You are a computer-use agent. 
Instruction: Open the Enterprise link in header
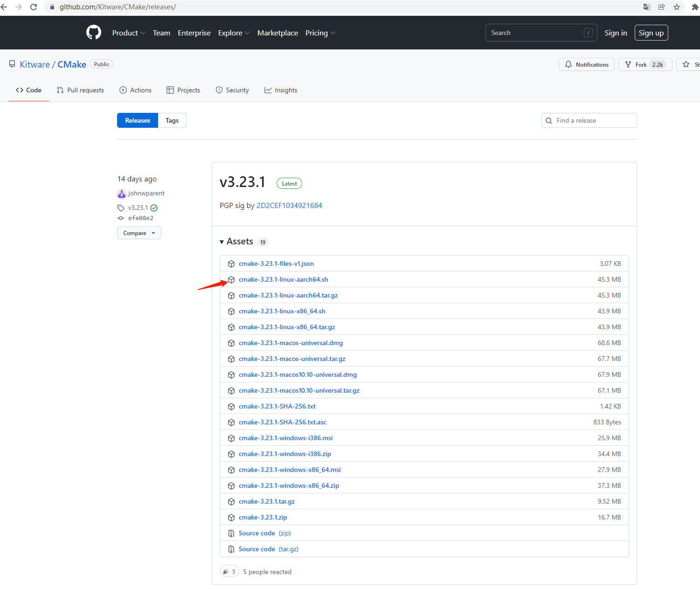[194, 33]
